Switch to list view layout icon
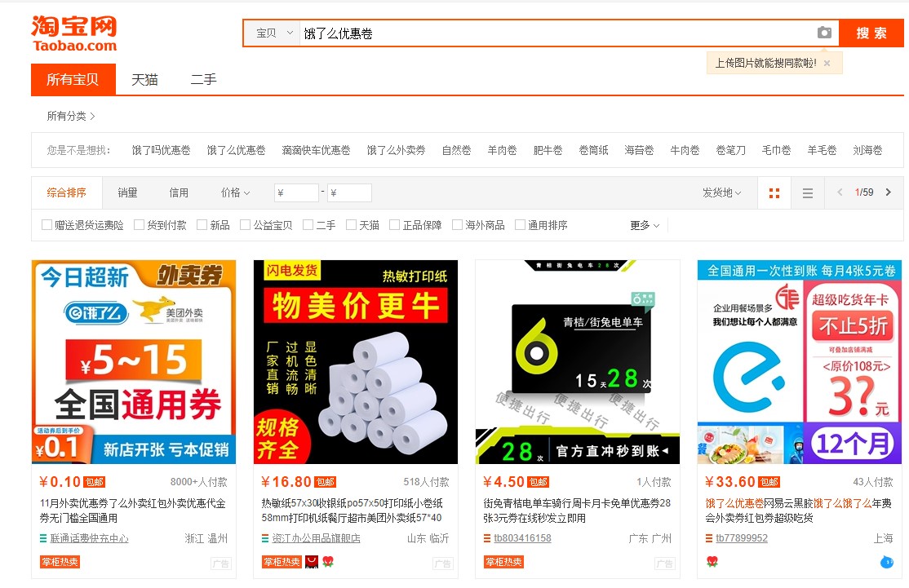This screenshot has height=588, width=909. (807, 193)
